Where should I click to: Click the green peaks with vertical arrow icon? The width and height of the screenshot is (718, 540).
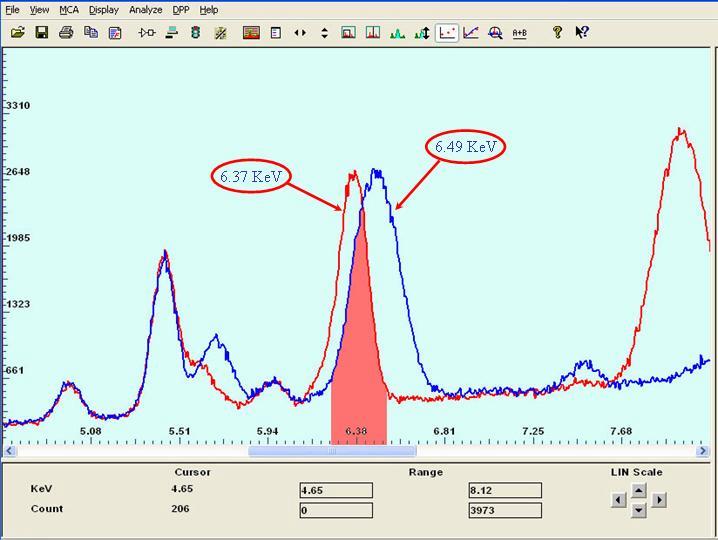tap(422, 33)
